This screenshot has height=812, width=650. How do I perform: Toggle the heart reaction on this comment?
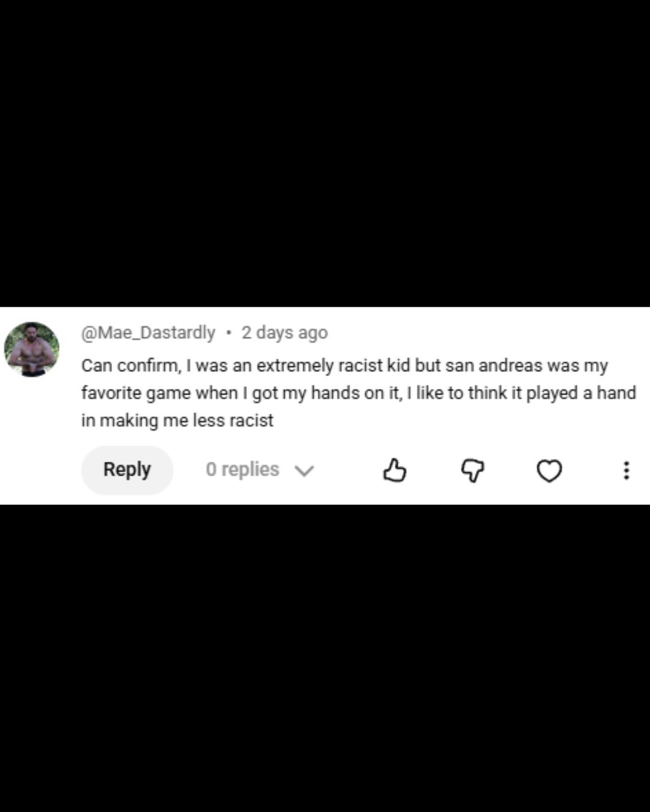click(x=549, y=470)
